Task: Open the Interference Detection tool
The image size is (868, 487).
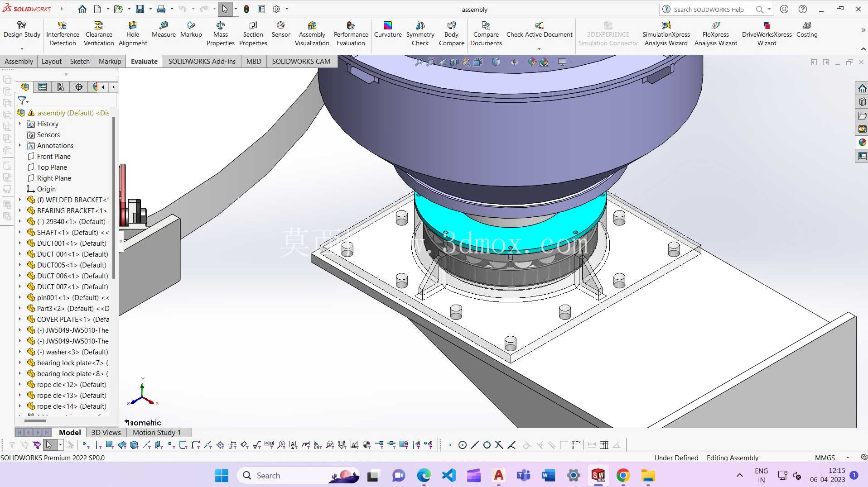Action: pyautogui.click(x=63, y=34)
